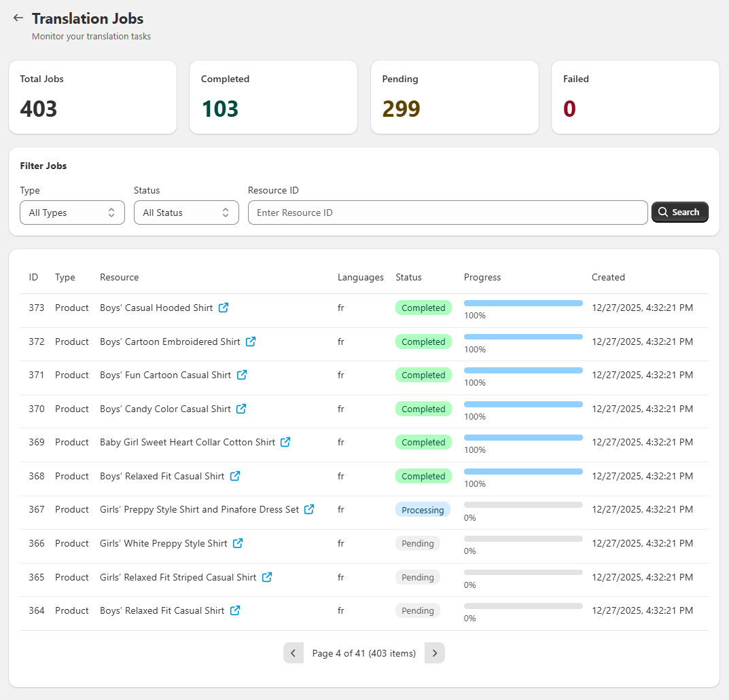Click the progress bar for job 373
The width and height of the screenshot is (729, 700).
click(x=523, y=303)
